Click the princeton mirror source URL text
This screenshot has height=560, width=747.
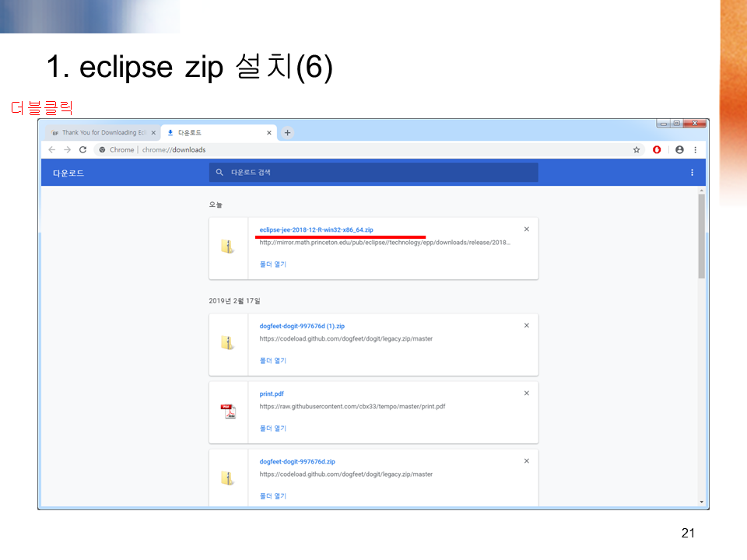tap(385, 243)
